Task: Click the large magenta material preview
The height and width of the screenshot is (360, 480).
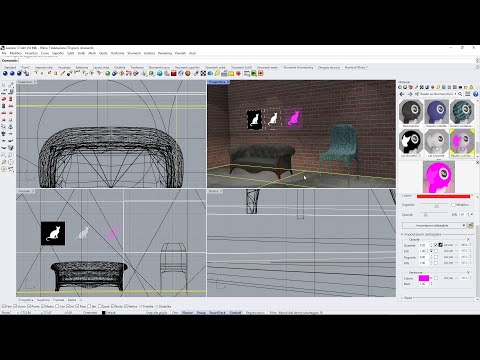Action: pos(439,177)
